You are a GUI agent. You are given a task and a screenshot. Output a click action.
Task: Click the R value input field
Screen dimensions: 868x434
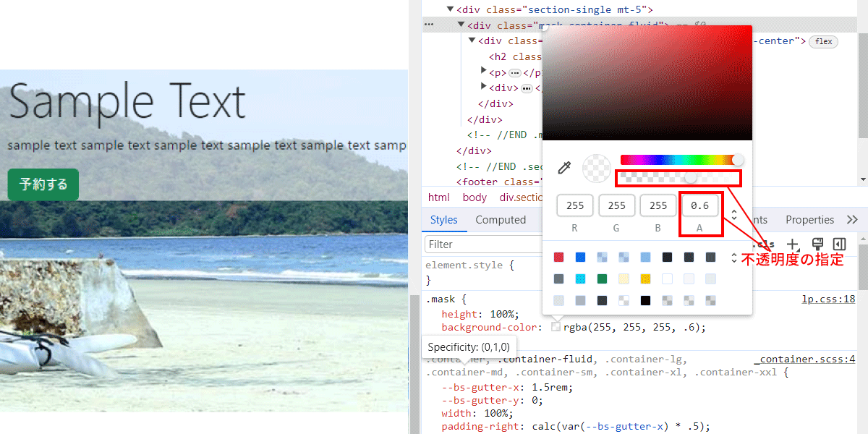(x=575, y=205)
